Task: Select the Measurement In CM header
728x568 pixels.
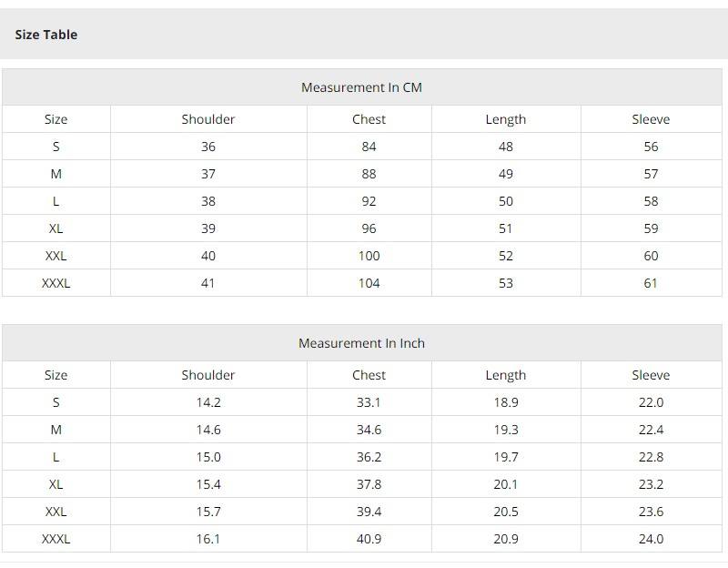Action: click(361, 87)
